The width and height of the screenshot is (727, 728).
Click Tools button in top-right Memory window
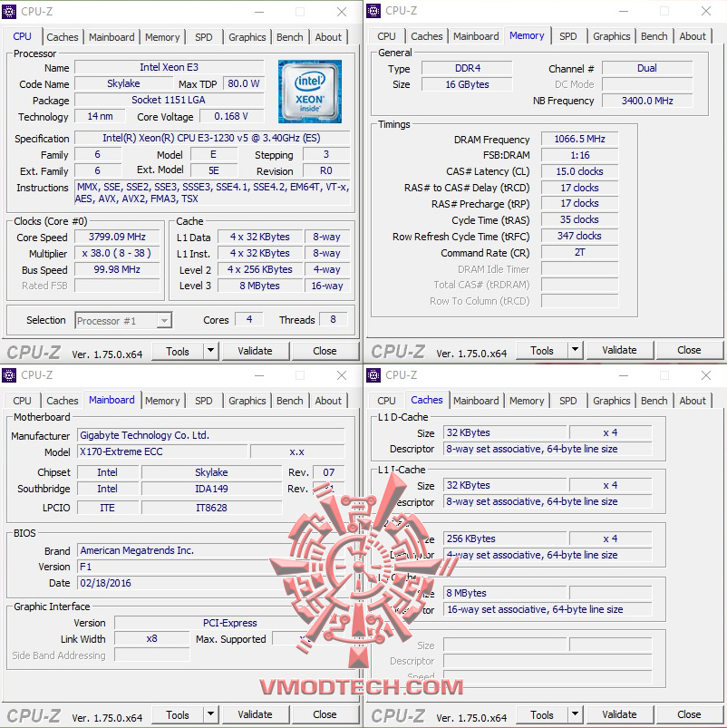[542, 350]
